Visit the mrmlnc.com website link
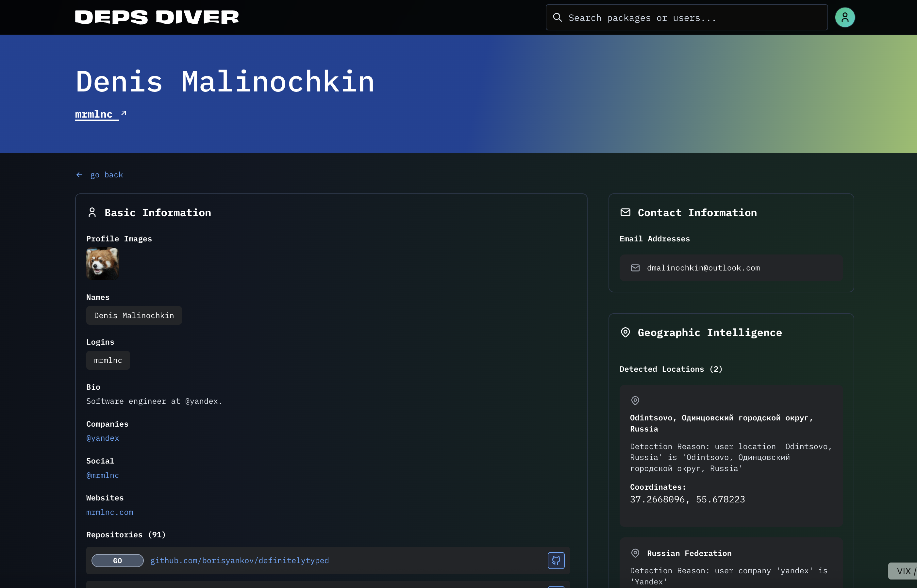This screenshot has width=917, height=588. tap(109, 512)
